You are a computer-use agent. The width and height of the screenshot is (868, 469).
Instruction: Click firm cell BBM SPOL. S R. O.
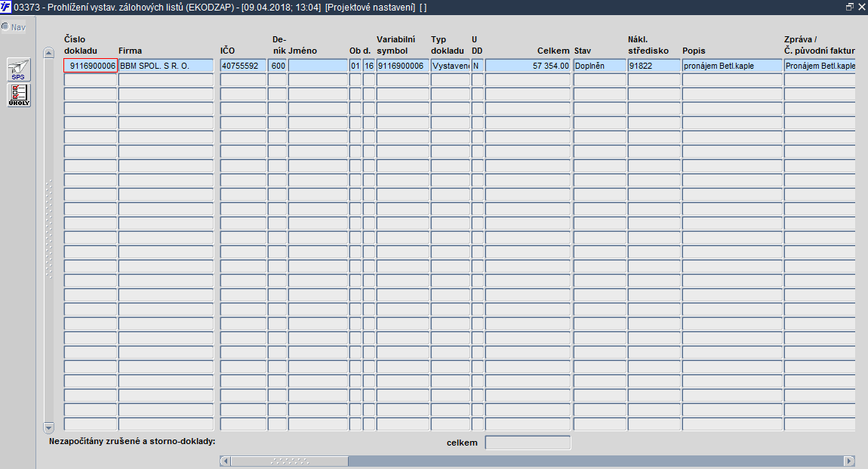(x=166, y=66)
